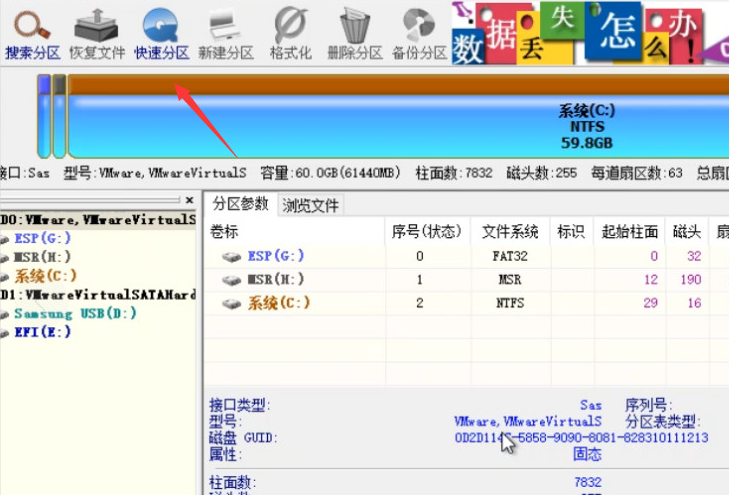Click the 每道扇区数:63 info text
This screenshot has height=496, width=729.
coord(637,173)
